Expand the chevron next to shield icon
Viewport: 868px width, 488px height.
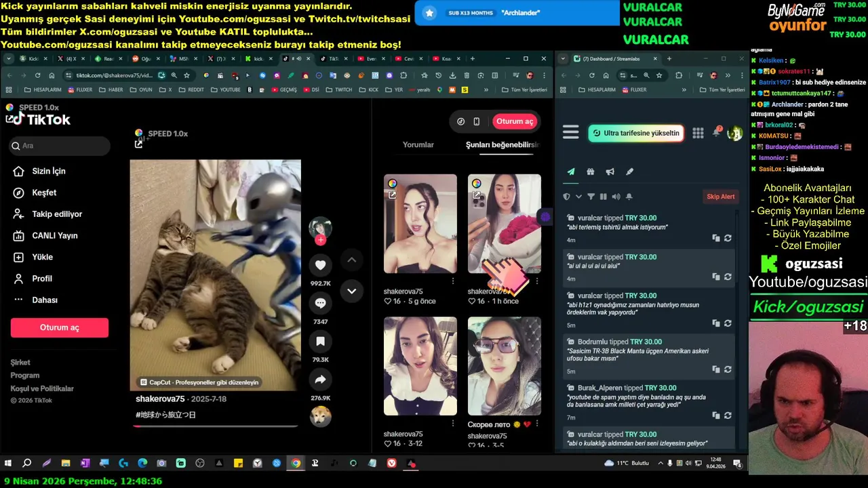(578, 197)
